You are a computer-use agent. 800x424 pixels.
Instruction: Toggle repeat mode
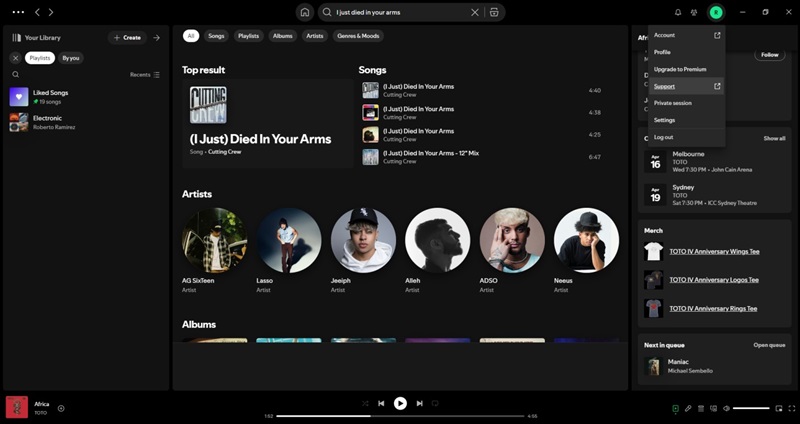[435, 403]
